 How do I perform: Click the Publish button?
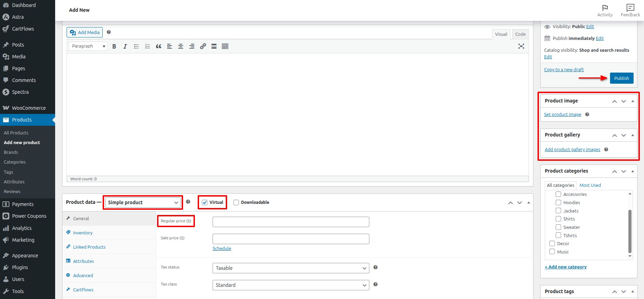[x=621, y=78]
